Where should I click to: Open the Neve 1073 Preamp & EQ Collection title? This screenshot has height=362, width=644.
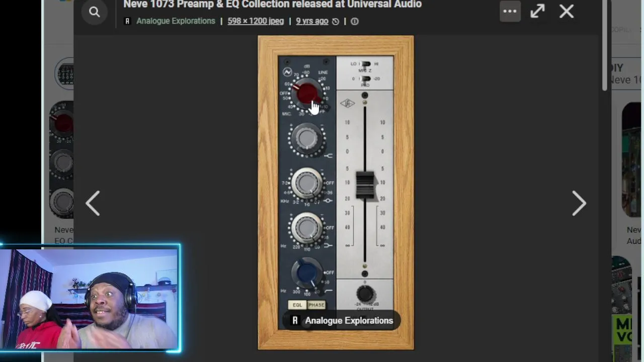coord(272,5)
